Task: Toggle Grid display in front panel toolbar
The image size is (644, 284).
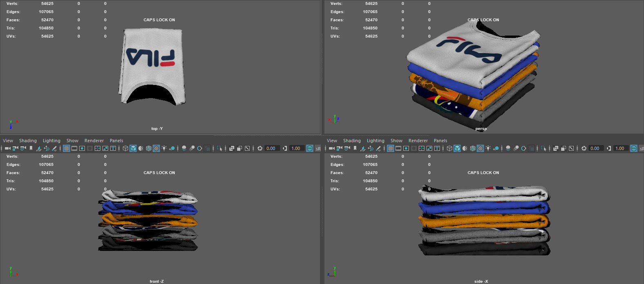Action: (x=66, y=148)
